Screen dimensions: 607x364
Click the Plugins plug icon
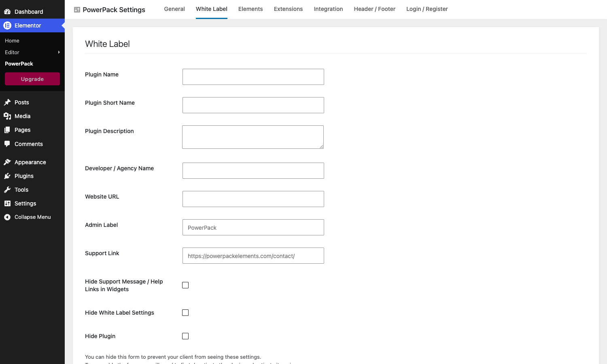7,176
